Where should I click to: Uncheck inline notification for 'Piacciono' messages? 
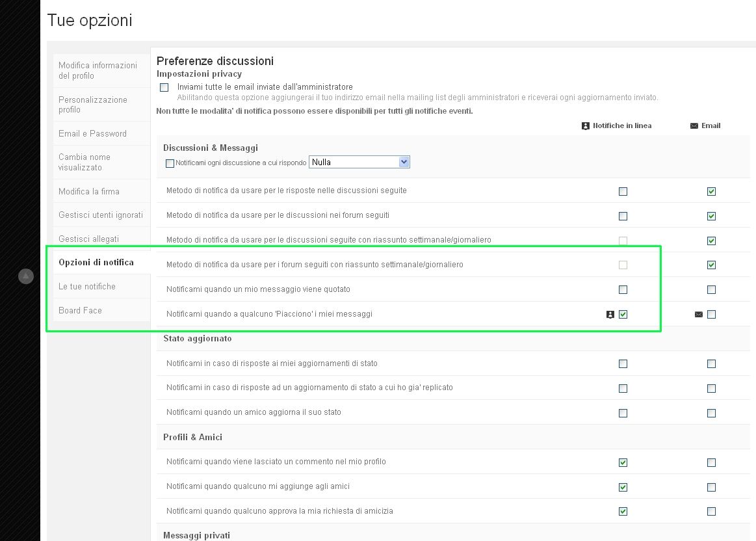pyautogui.click(x=623, y=315)
